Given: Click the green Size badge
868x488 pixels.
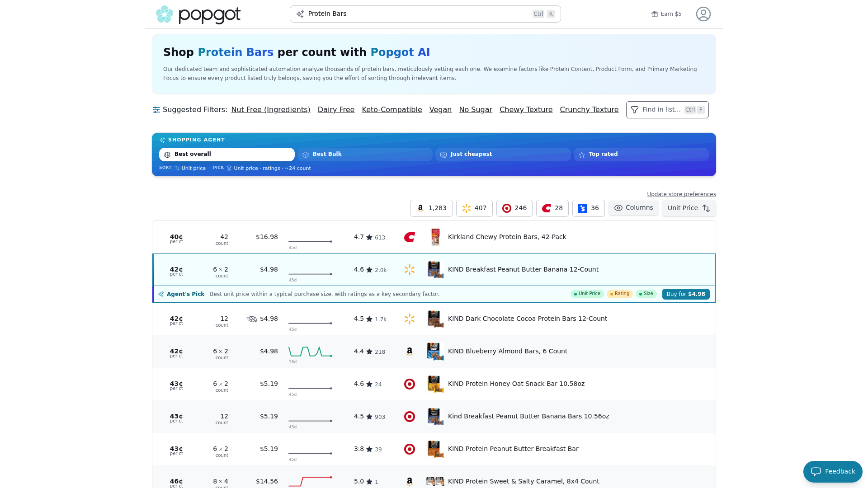Looking at the screenshot, I should coord(646,294).
